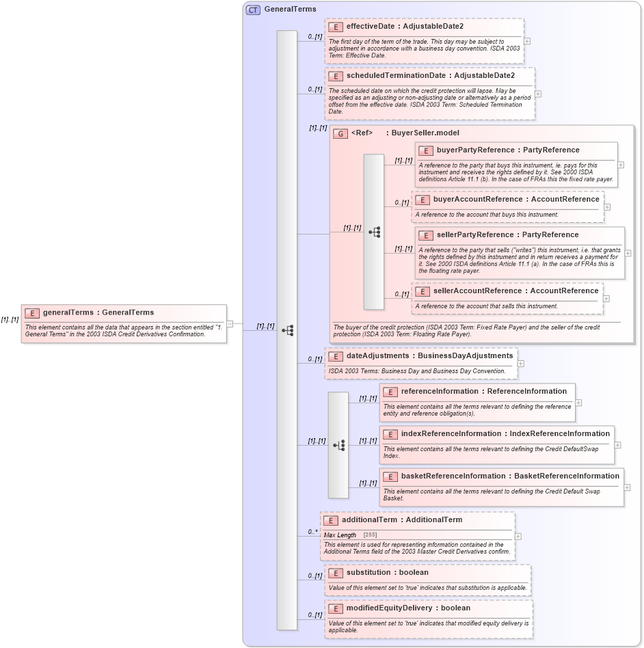
Task: Select 'dateAdjustments : BusinessDayAdjustments' title
Action: click(x=429, y=356)
